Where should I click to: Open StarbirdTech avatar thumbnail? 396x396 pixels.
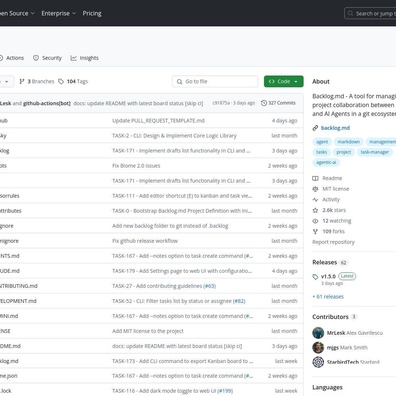[x=318, y=362]
